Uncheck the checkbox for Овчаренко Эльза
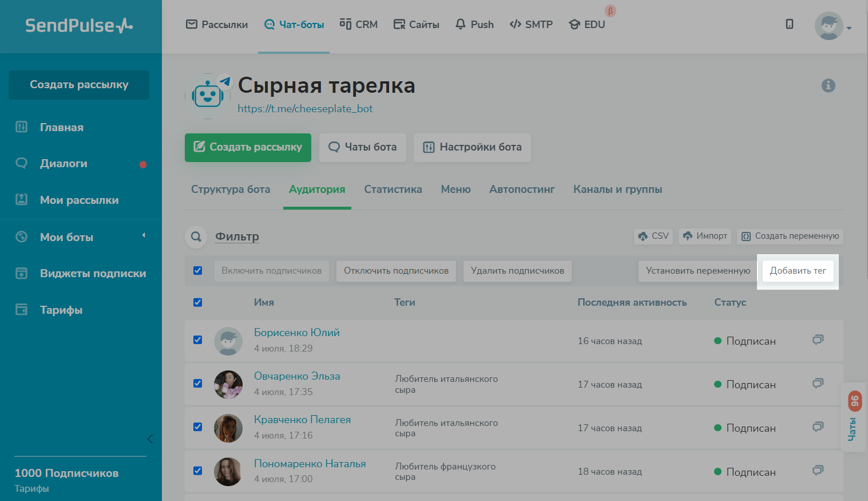This screenshot has width=868, height=501. [x=198, y=384]
